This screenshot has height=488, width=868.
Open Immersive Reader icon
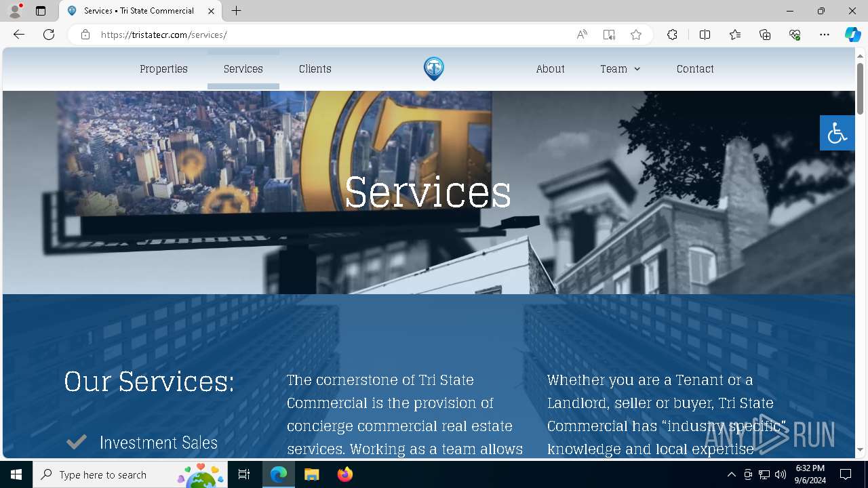pyautogui.click(x=609, y=35)
